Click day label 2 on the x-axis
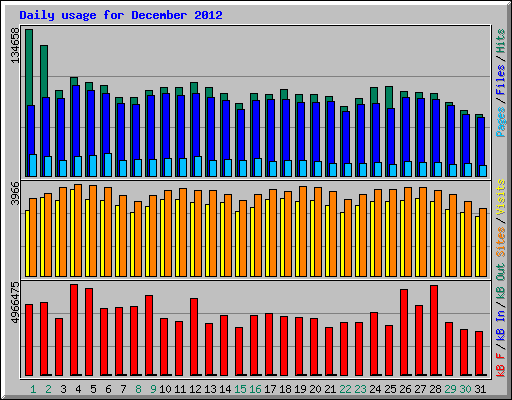 click(x=48, y=389)
